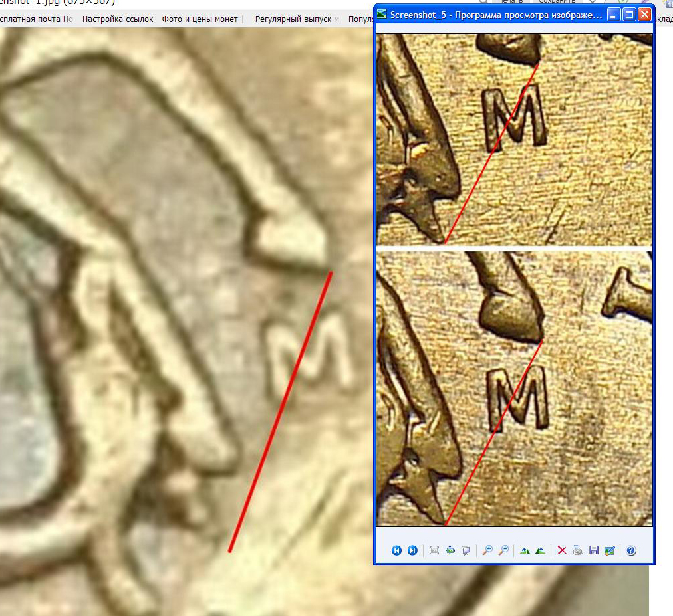Open the "Регулярный выпуск" bookmark
673x616 pixels.
297,19
